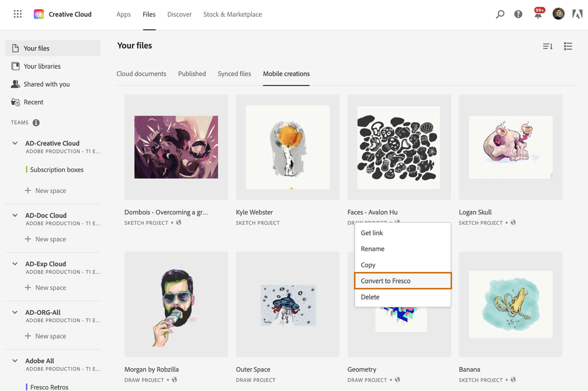The image size is (588, 391).
Task: Click the sort order icon
Action: click(548, 46)
